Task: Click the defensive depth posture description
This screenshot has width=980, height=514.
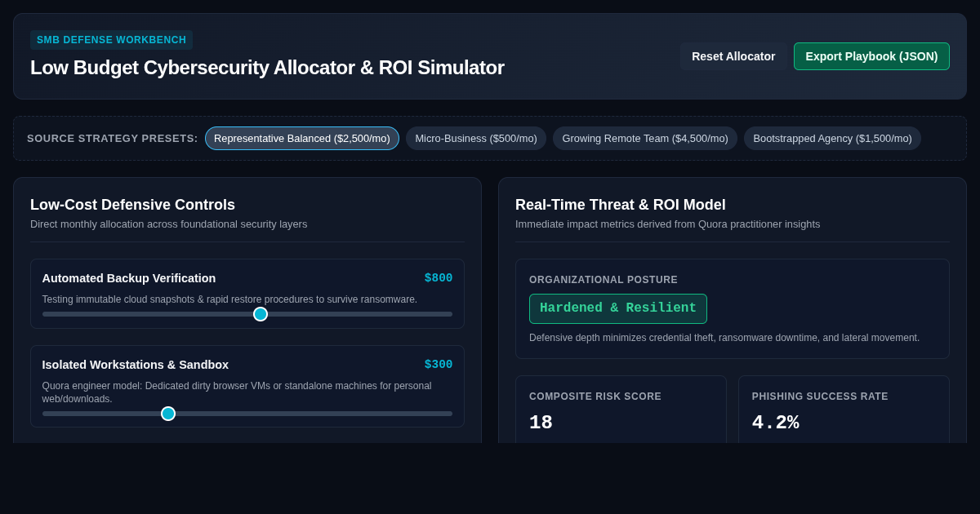Action: pyautogui.click(x=724, y=338)
